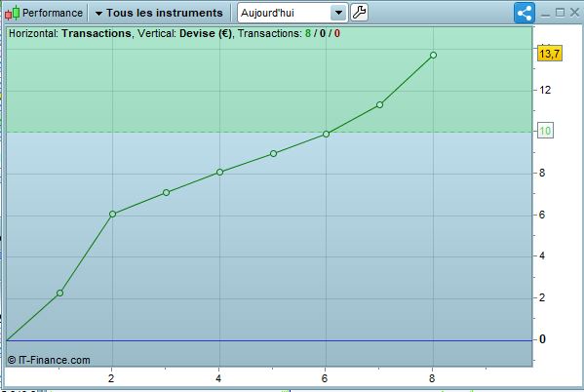Click the 6 vertical axis label
The height and width of the screenshot is (392, 584).
pos(542,215)
